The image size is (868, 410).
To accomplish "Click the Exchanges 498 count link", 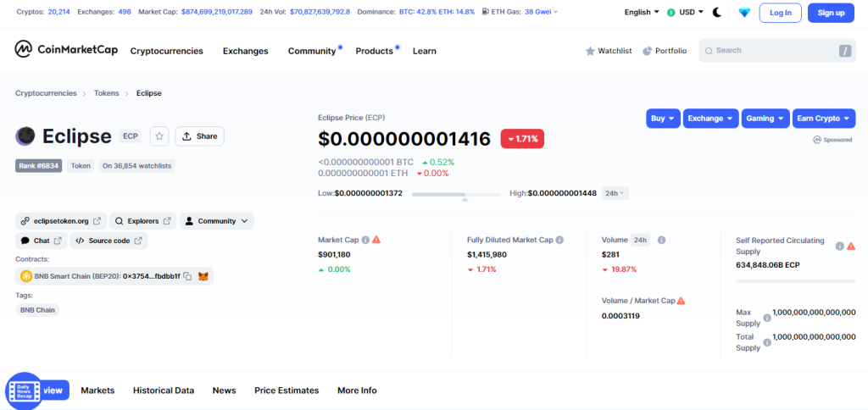I will tap(125, 11).
